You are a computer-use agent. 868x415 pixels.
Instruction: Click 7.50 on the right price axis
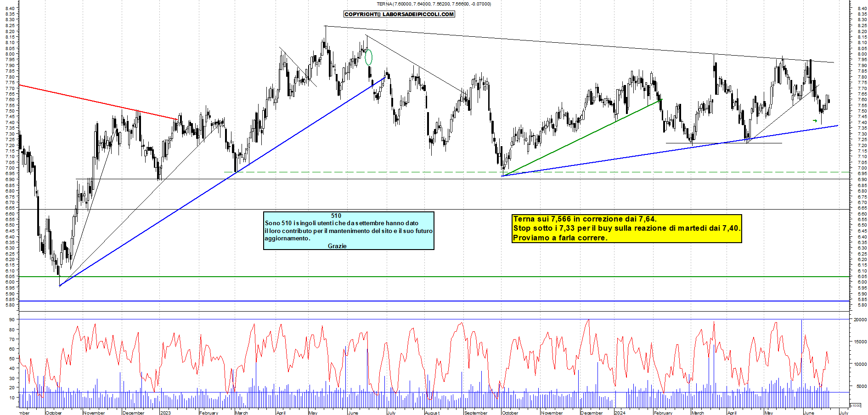(x=862, y=111)
